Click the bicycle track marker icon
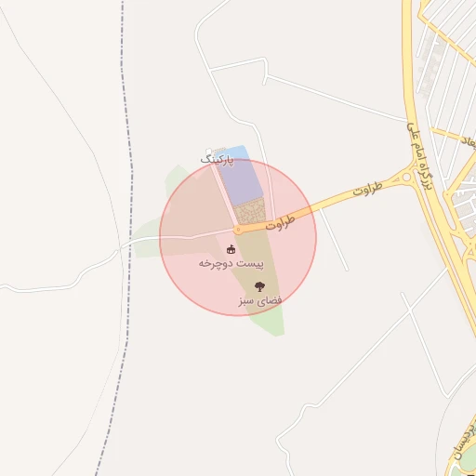This screenshot has width=476, height=476. [231, 249]
